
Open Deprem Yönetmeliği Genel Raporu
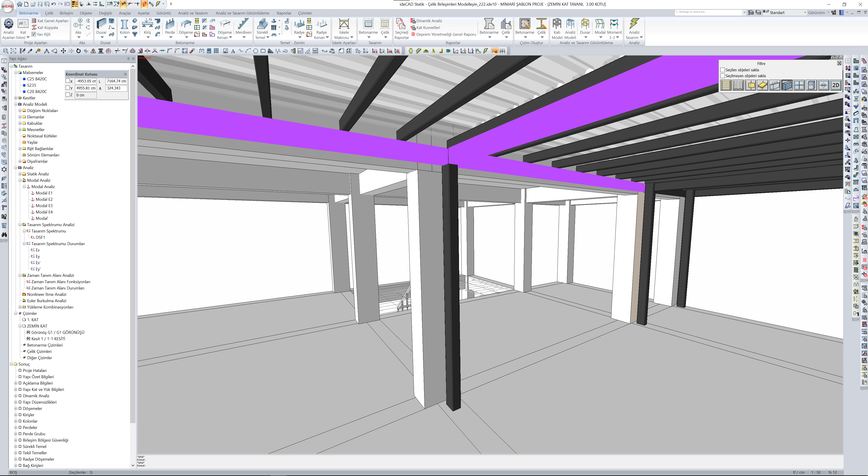click(x=446, y=34)
